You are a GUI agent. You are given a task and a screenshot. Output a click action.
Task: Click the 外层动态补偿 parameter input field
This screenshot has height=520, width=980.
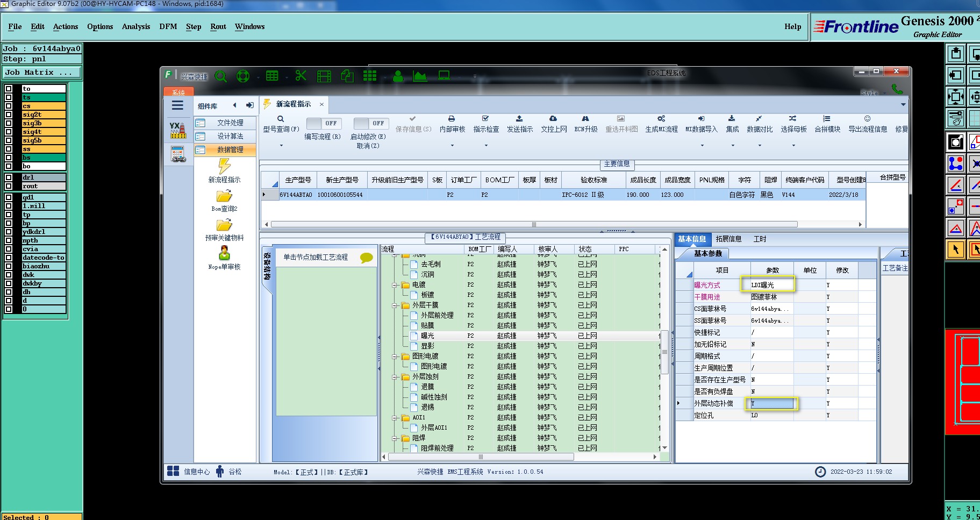(x=771, y=403)
